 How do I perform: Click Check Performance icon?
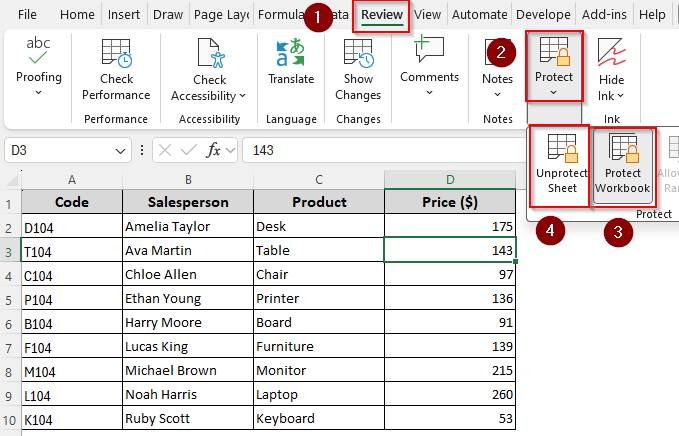point(116,54)
